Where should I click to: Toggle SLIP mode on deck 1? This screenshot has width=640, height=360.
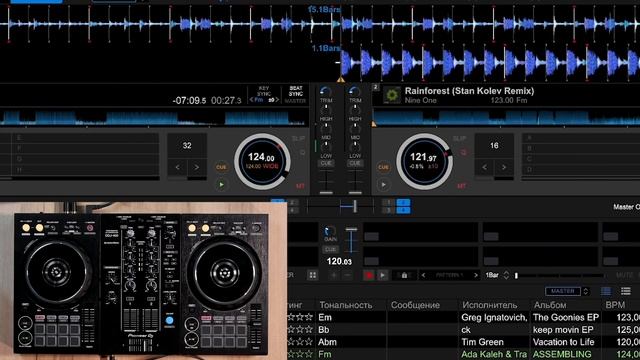[x=298, y=139]
